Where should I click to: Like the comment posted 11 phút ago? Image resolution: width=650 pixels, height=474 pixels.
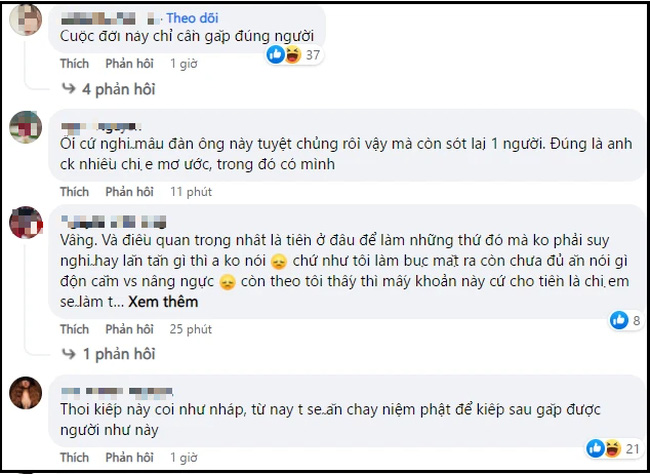pyautogui.click(x=74, y=191)
